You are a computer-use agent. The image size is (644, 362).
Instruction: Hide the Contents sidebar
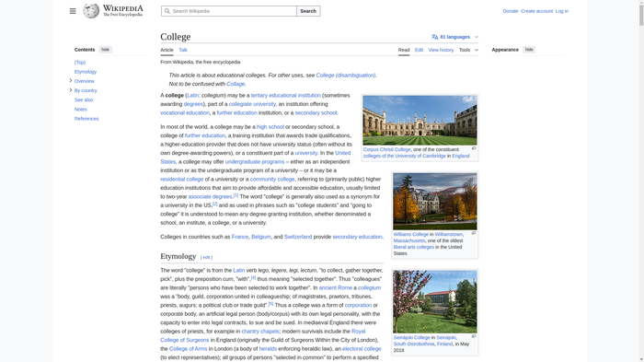point(106,50)
